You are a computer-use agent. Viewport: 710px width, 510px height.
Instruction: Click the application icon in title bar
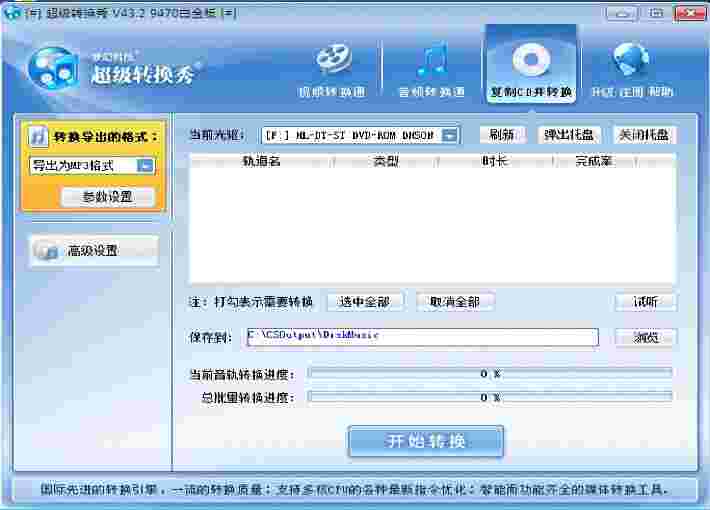12,12
